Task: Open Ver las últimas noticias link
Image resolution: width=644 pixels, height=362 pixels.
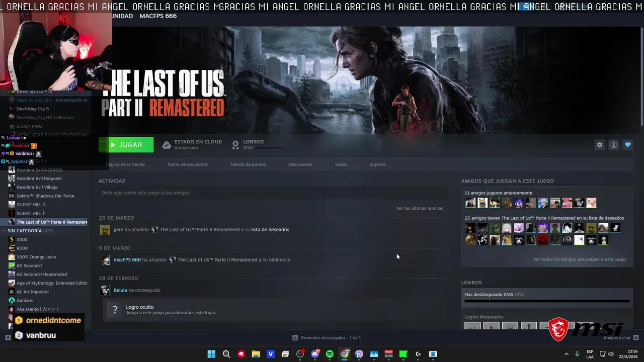Action: click(420, 208)
